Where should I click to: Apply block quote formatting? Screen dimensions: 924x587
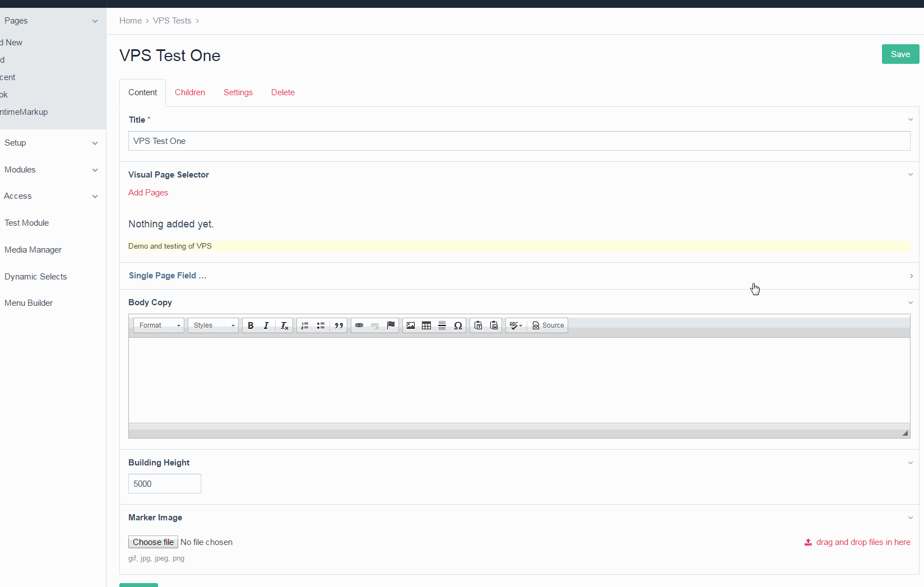[338, 325]
